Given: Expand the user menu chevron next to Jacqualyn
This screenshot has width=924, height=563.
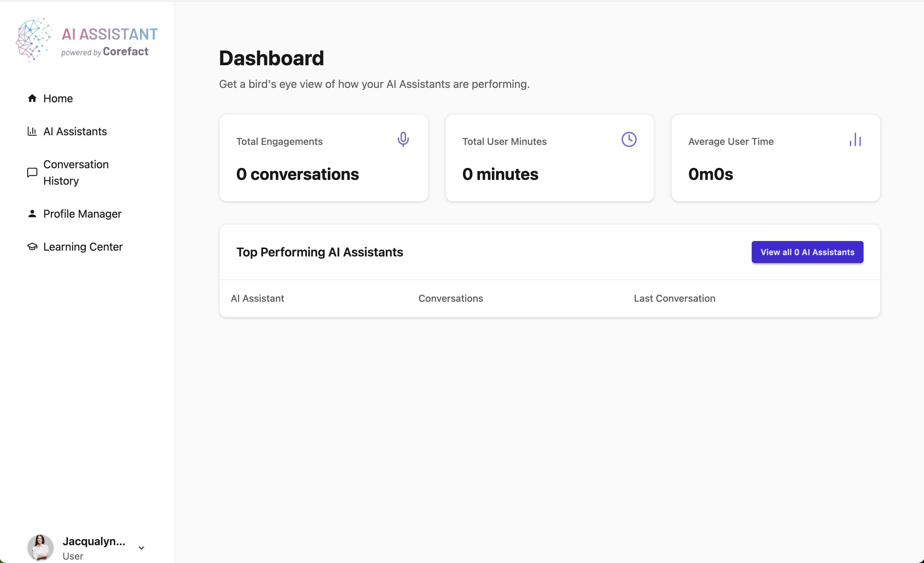Looking at the screenshot, I should (141, 548).
